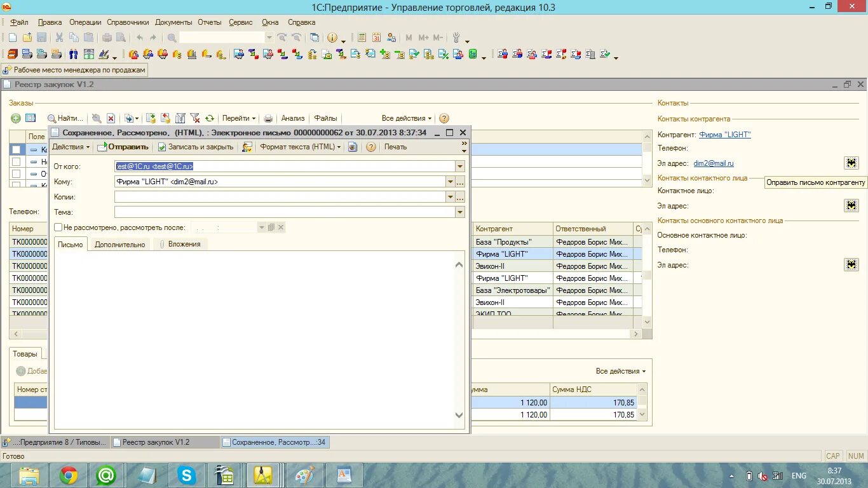868x488 pixels.
Task: Click the clear filter funnel with red X
Action: pos(195,118)
